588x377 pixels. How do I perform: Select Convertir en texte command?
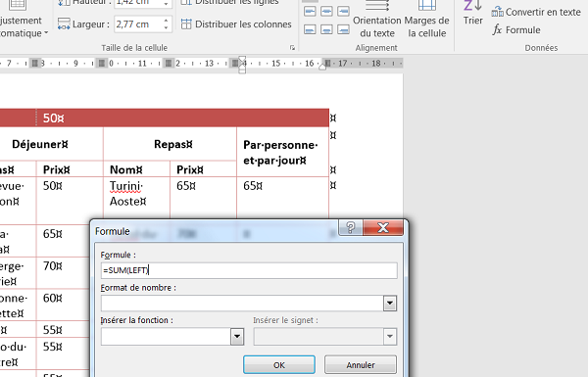click(x=536, y=12)
